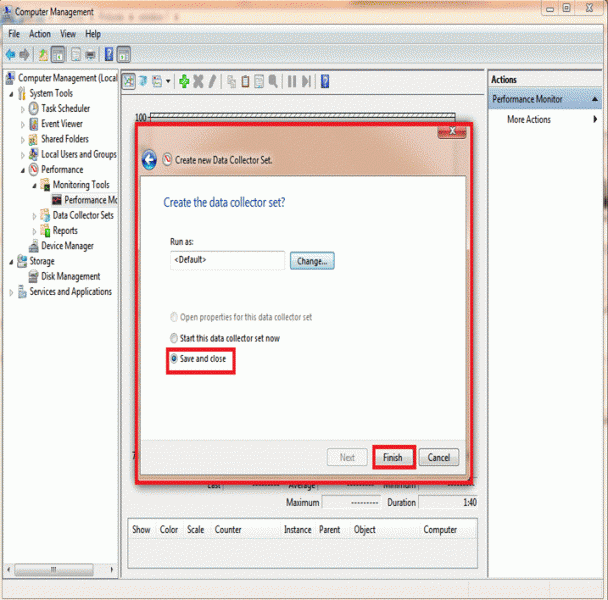Collapse the Performance tree node arrow
The height and width of the screenshot is (600, 608).
pyautogui.click(x=22, y=170)
